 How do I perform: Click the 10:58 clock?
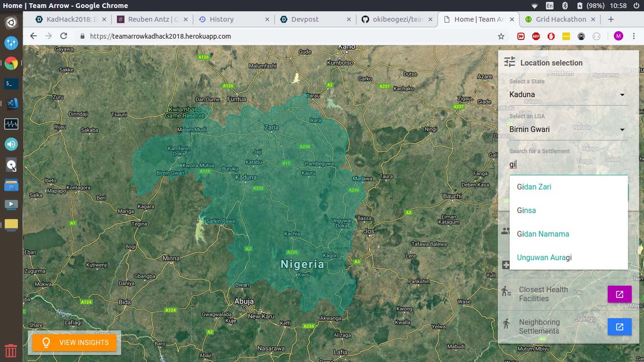pyautogui.click(x=618, y=6)
